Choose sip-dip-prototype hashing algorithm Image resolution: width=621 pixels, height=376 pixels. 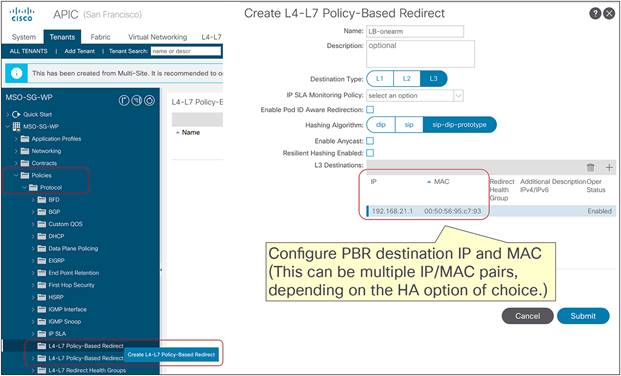click(459, 125)
